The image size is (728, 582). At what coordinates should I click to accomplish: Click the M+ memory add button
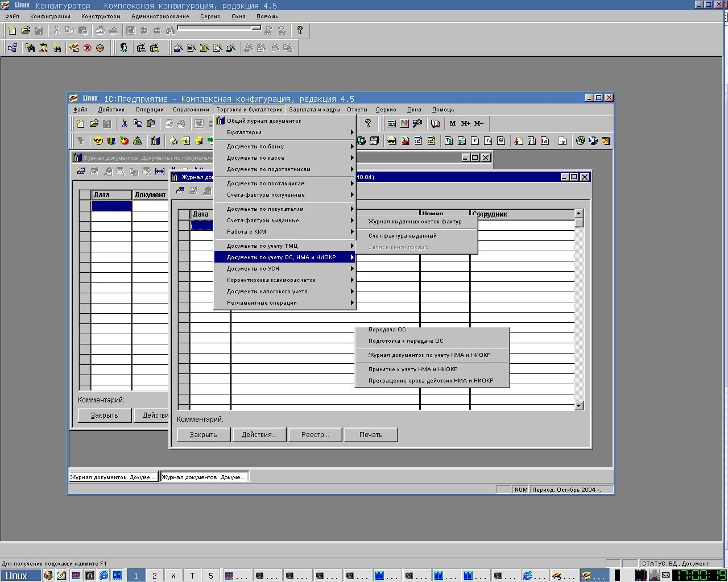click(x=466, y=123)
